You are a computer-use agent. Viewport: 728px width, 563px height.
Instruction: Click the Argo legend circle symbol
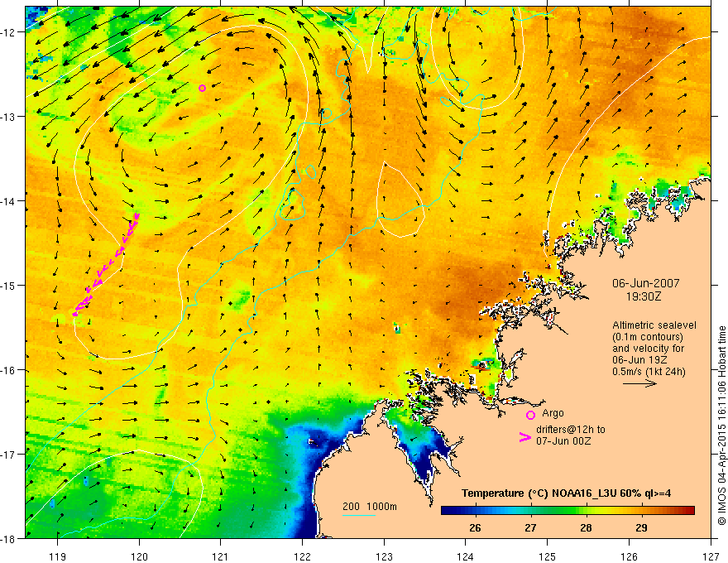(530, 415)
